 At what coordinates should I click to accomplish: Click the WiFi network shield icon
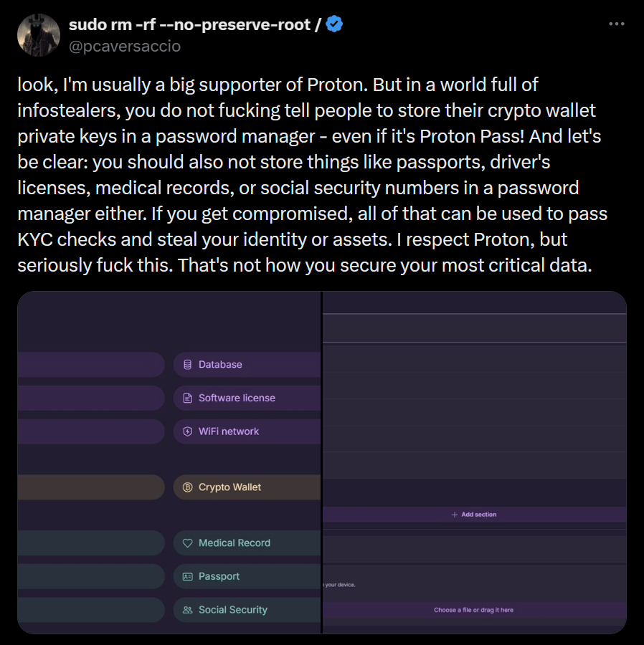coord(188,431)
